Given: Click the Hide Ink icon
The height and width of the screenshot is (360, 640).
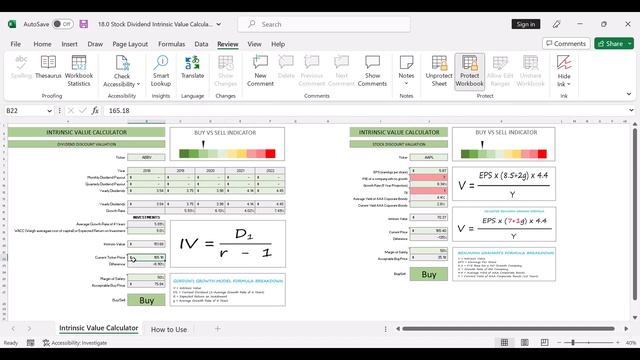Looking at the screenshot, I should 564,71.
